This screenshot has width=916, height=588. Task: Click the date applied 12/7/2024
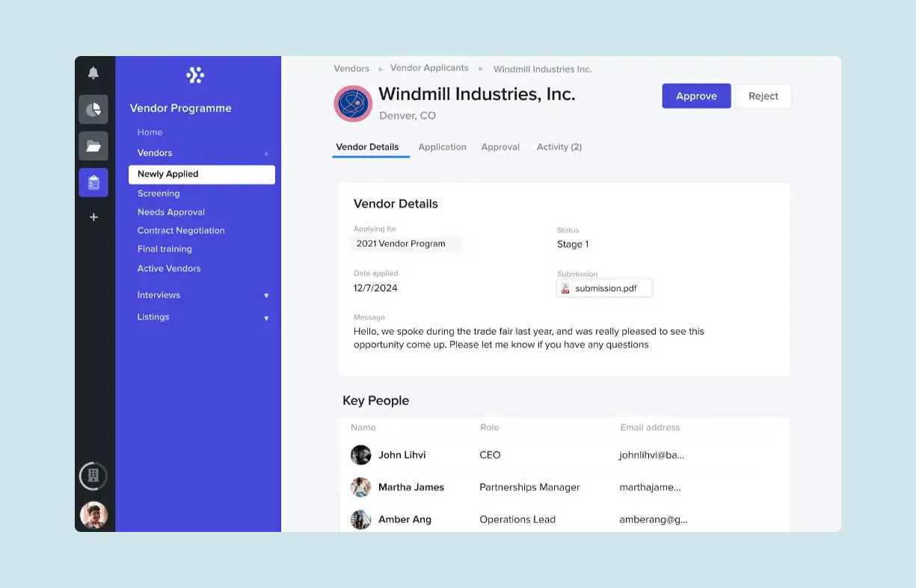pyautogui.click(x=375, y=288)
